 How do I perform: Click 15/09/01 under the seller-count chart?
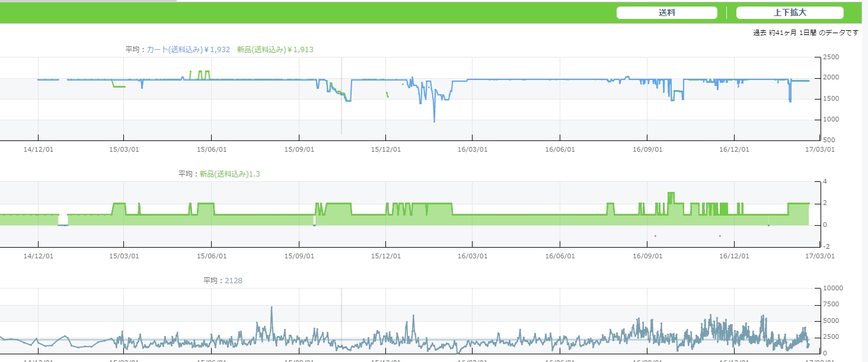click(299, 257)
